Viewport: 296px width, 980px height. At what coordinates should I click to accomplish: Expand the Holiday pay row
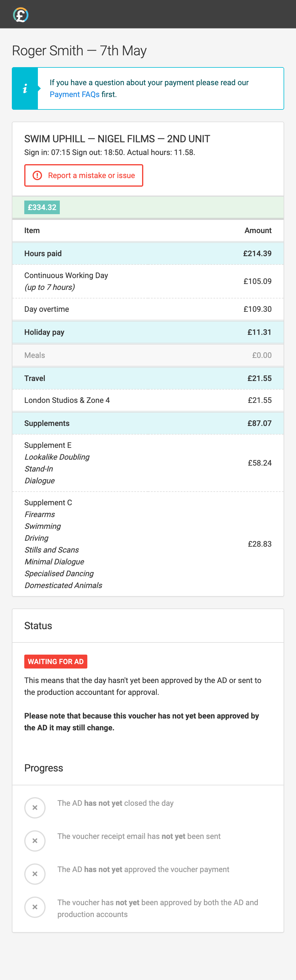pyautogui.click(x=148, y=332)
